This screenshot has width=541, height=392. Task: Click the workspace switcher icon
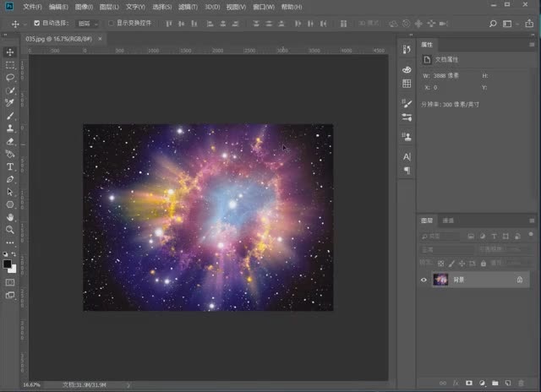[507, 24]
